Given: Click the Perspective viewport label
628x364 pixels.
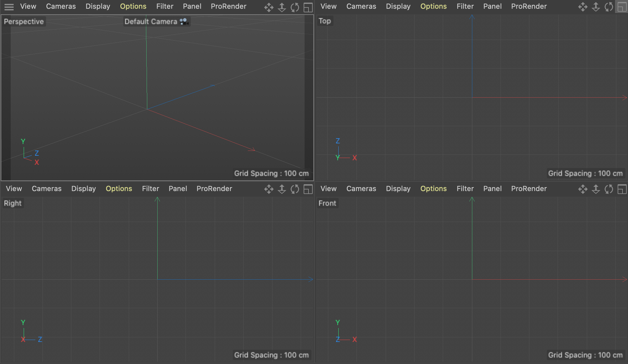Looking at the screenshot, I should [x=24, y=22].
